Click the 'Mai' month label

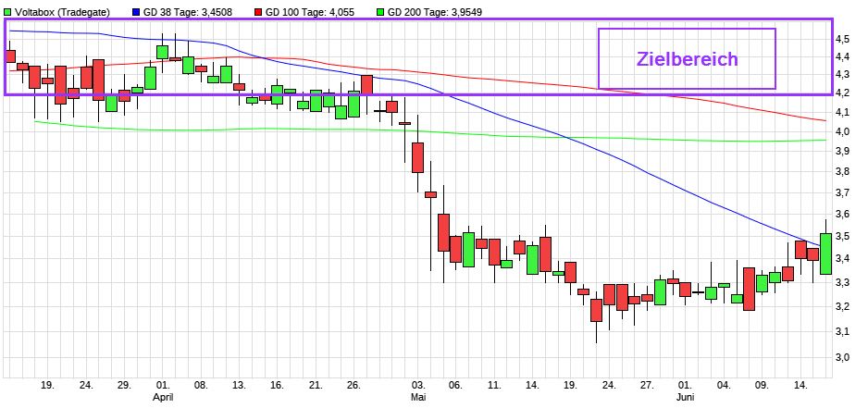(418, 397)
